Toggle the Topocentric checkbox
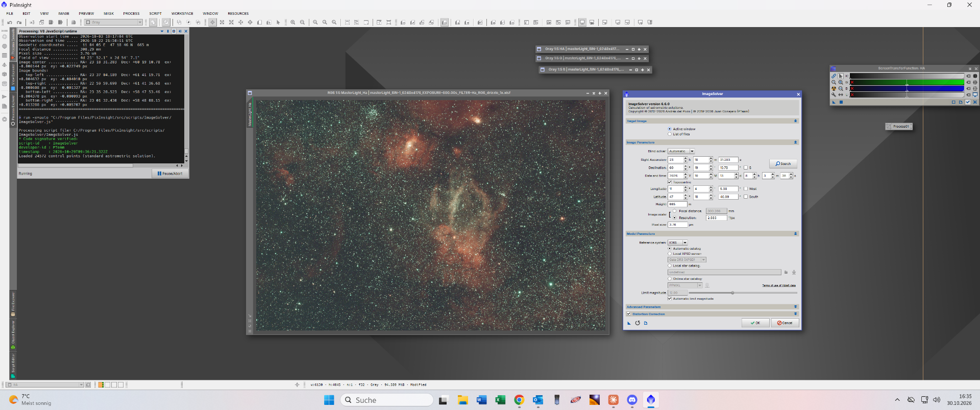 pos(670,182)
